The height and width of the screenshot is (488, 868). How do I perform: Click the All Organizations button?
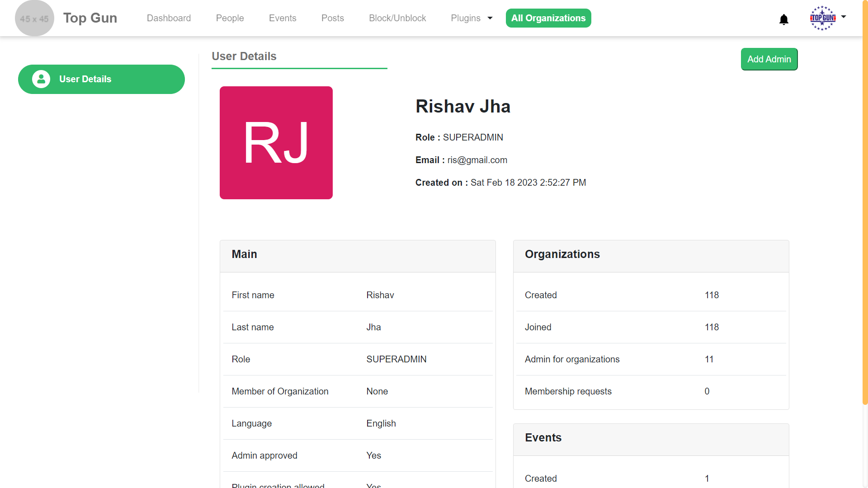(548, 18)
